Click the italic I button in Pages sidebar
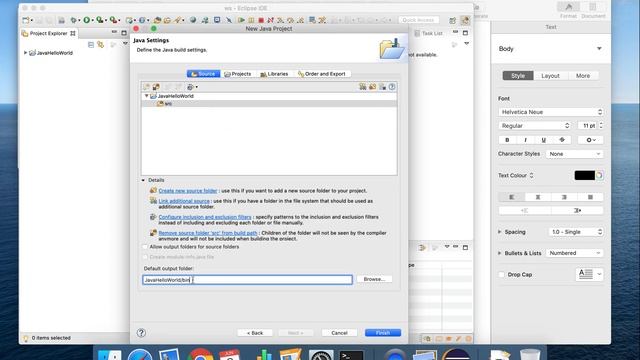This screenshot has width=640, height=360. [525, 140]
